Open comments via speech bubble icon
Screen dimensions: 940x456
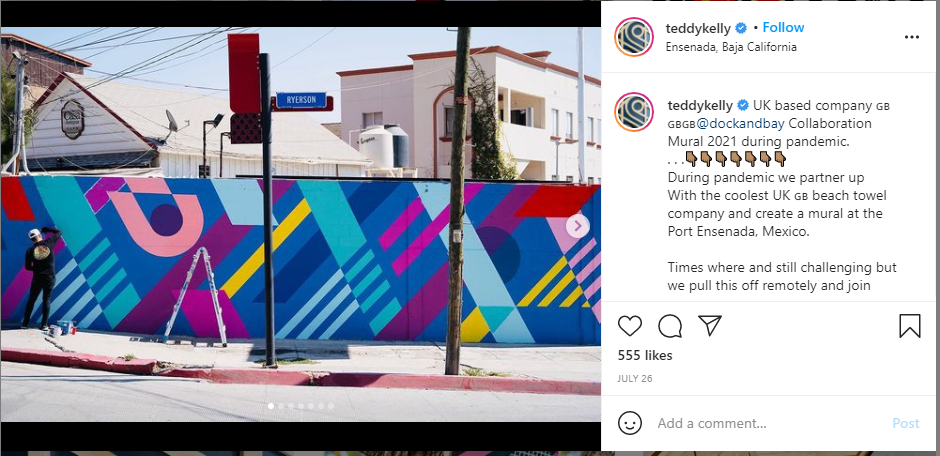[x=670, y=326]
